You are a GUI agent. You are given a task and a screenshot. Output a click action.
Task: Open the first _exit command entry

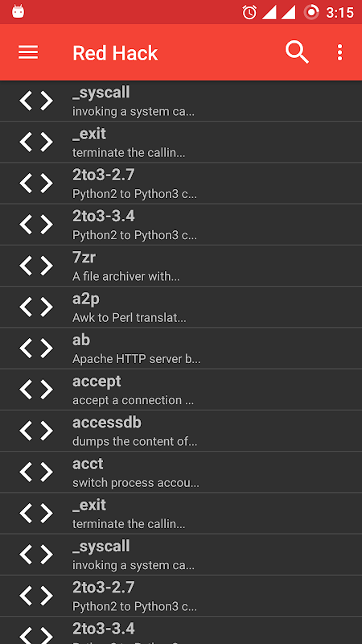(x=181, y=142)
